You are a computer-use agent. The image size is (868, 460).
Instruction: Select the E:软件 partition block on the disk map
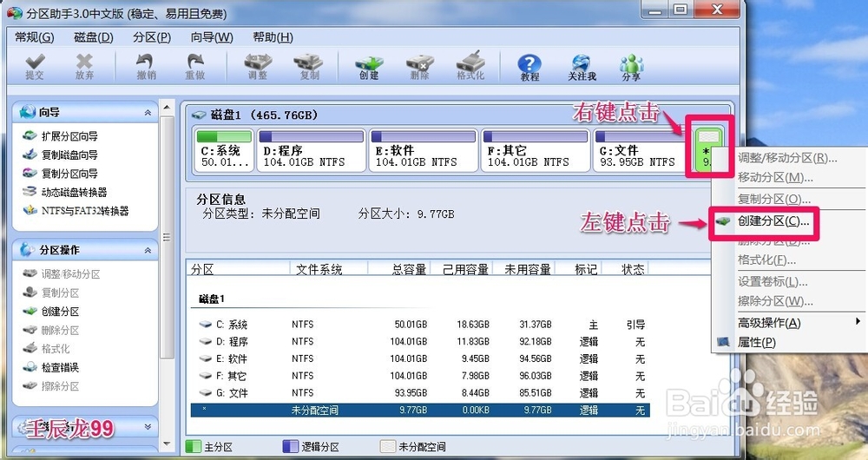(424, 150)
